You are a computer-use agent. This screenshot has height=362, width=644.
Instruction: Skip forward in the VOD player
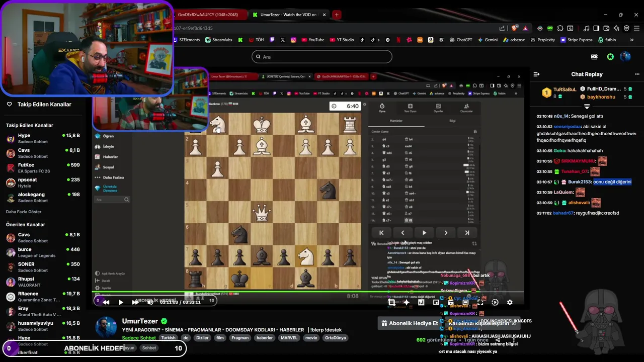coord(135,302)
